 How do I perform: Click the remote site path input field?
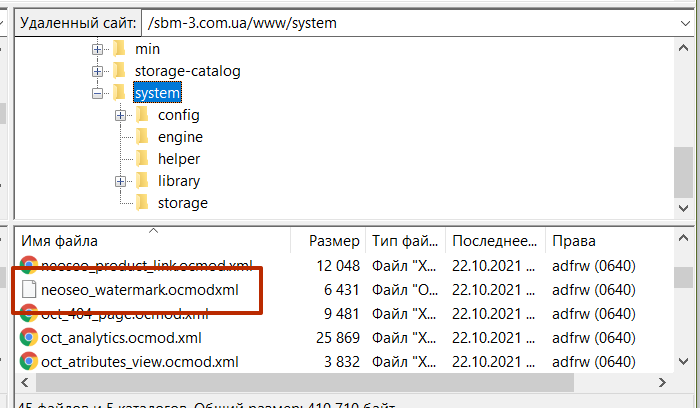pyautogui.click(x=410, y=23)
